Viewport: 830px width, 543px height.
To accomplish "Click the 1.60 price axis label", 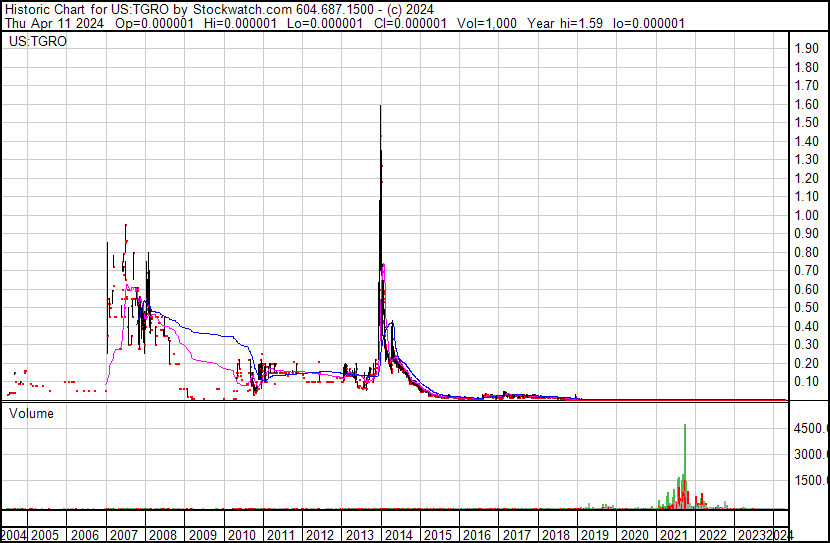I will click(x=807, y=104).
